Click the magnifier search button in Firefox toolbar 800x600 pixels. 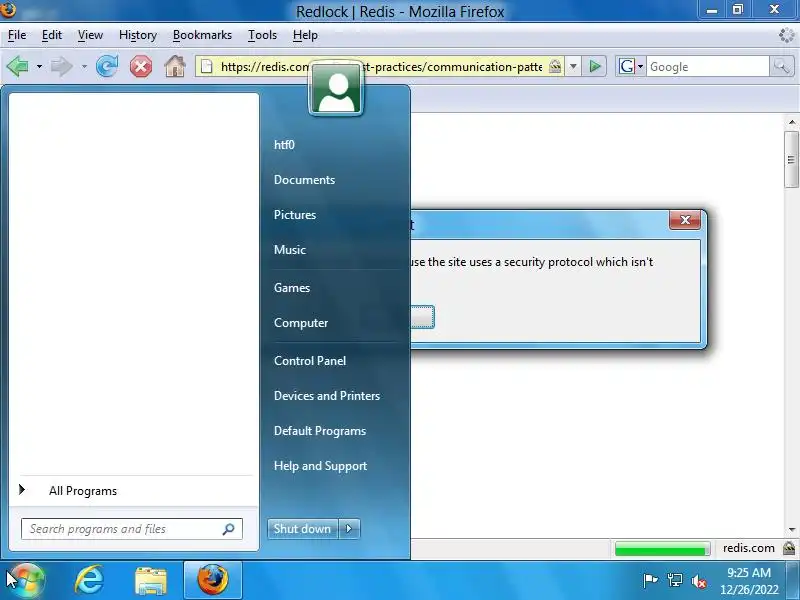coord(781,66)
